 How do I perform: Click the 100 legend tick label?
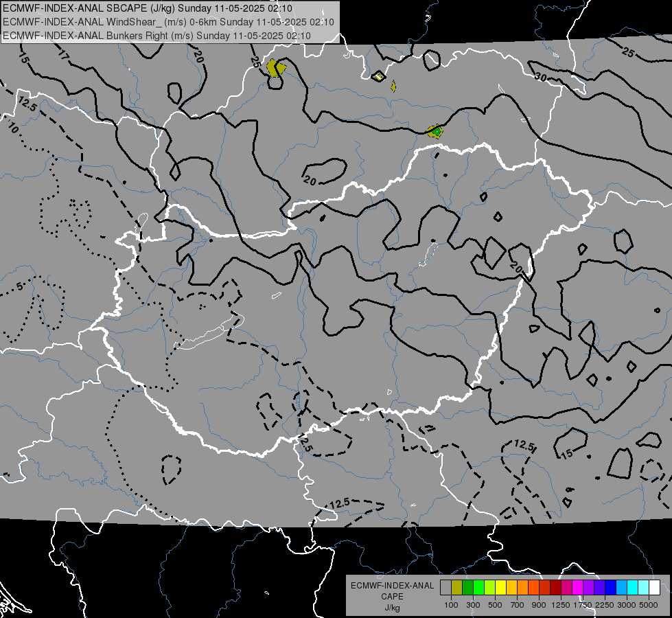(451, 605)
